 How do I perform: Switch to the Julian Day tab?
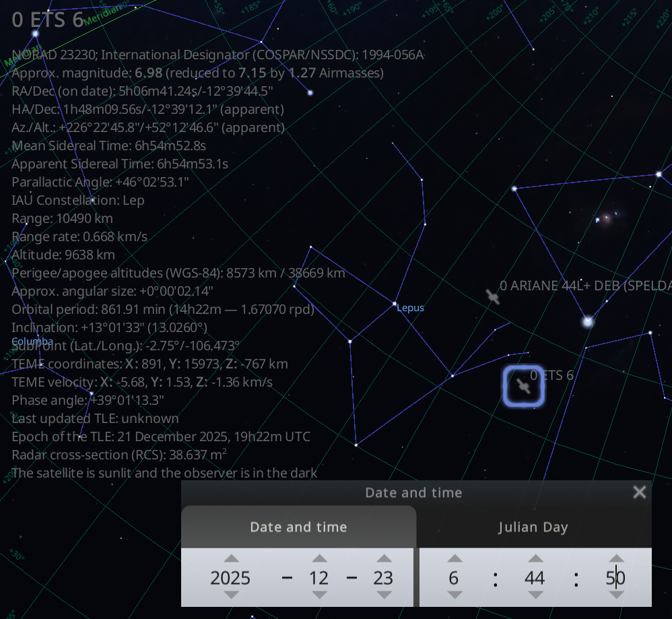click(533, 527)
